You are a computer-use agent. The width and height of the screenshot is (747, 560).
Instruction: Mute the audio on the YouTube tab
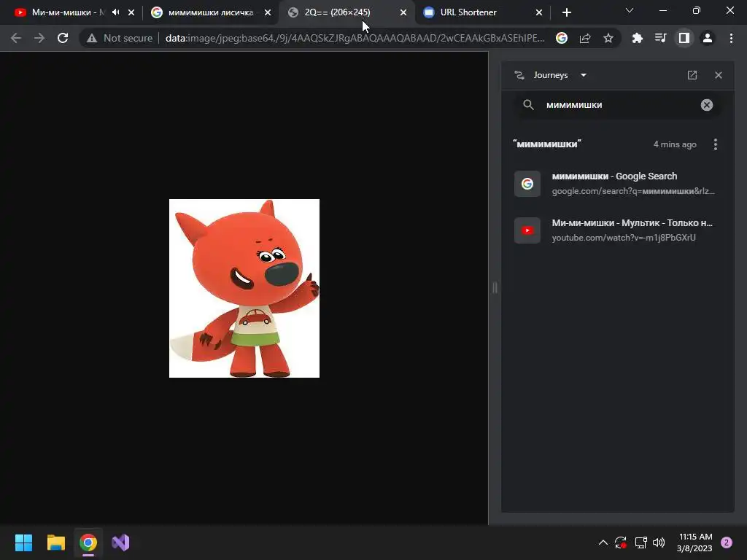click(116, 12)
